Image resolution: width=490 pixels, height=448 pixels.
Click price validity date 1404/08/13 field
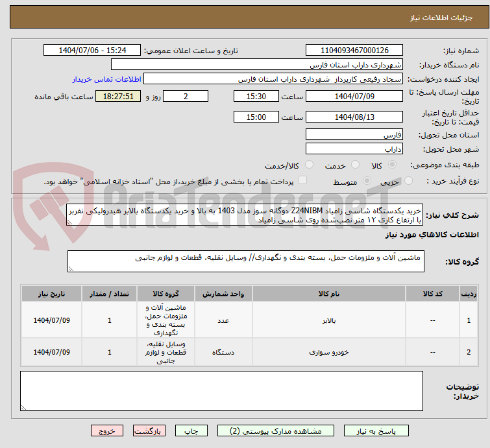[x=354, y=117]
